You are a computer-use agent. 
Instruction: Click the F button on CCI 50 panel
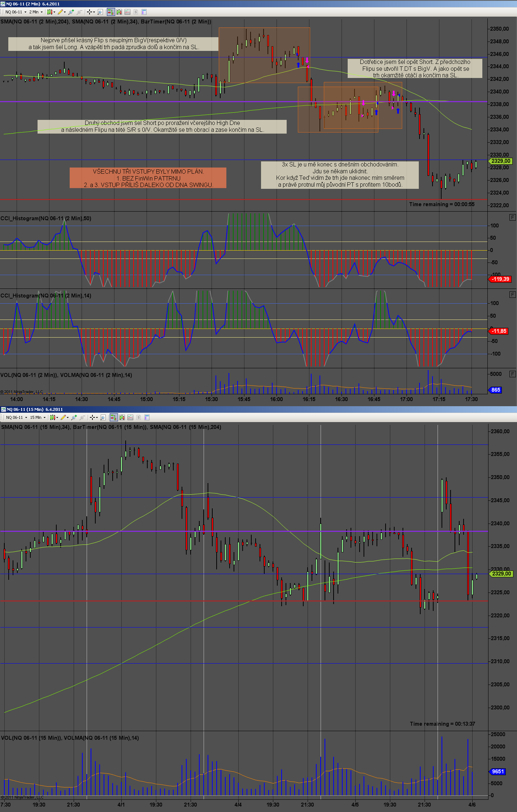(x=512, y=217)
